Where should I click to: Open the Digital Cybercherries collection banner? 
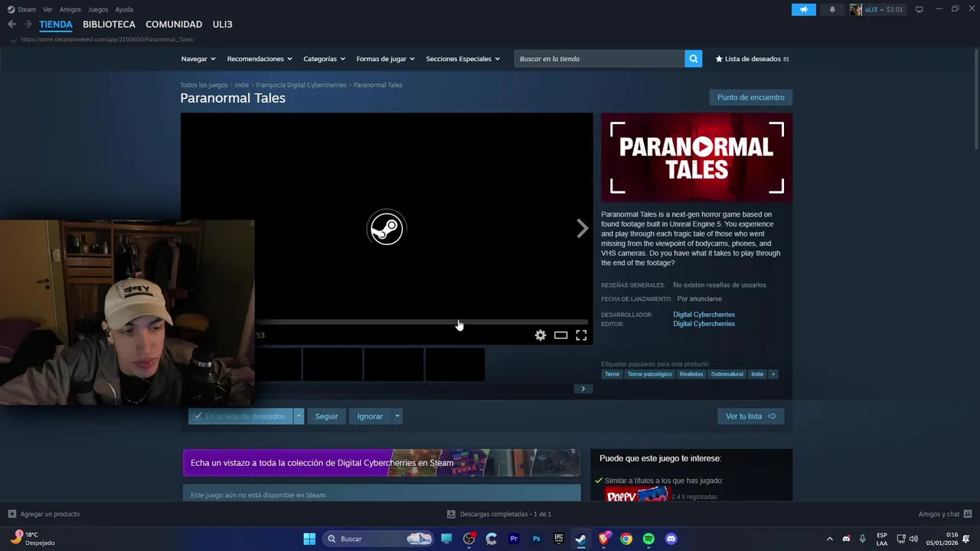(381, 463)
